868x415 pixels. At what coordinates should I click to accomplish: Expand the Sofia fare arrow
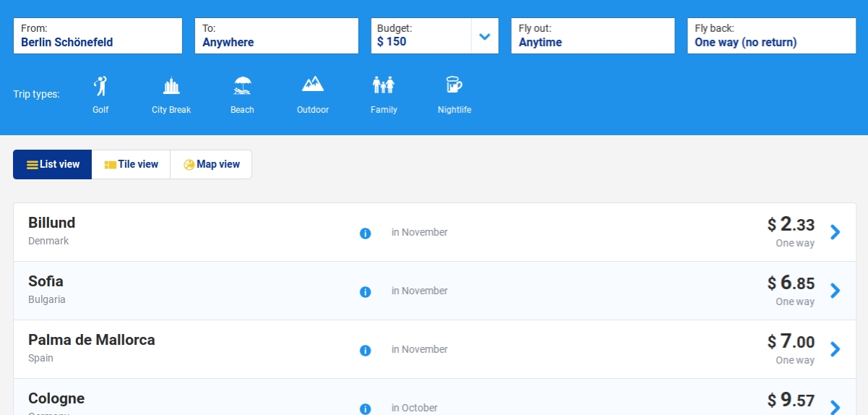click(835, 291)
